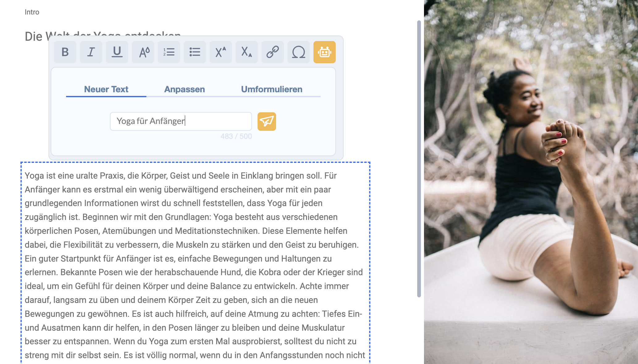Open the Umformulieren tab

(271, 89)
